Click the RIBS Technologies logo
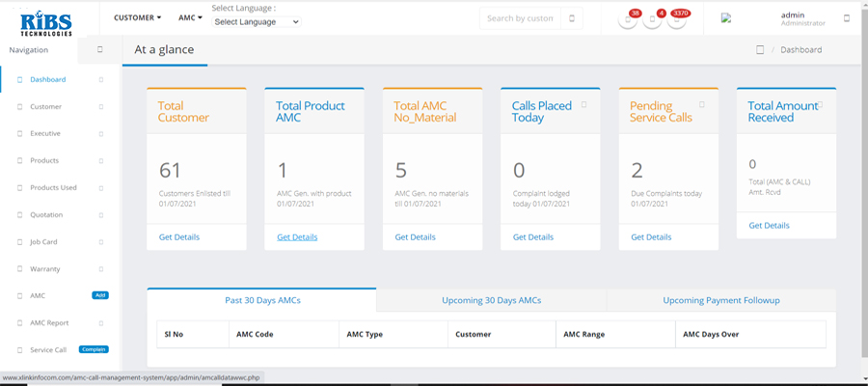The height and width of the screenshot is (386, 868). [x=44, y=19]
